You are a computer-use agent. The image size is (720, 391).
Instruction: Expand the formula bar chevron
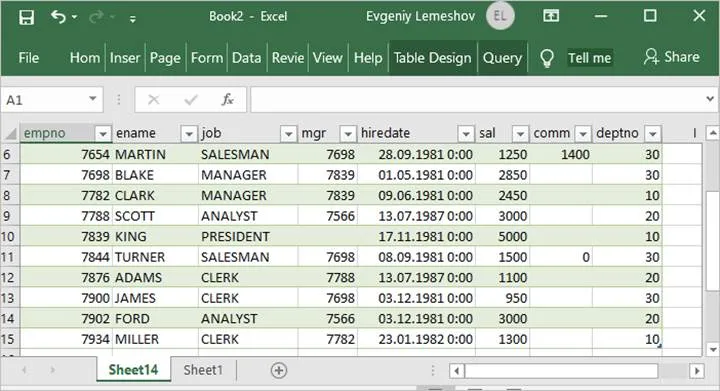[710, 99]
